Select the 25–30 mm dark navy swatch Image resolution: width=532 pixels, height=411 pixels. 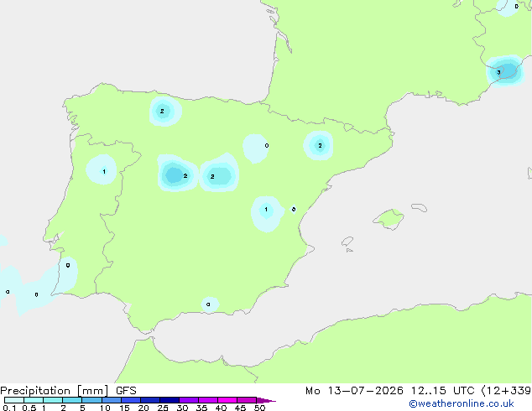pyautogui.click(x=170, y=400)
